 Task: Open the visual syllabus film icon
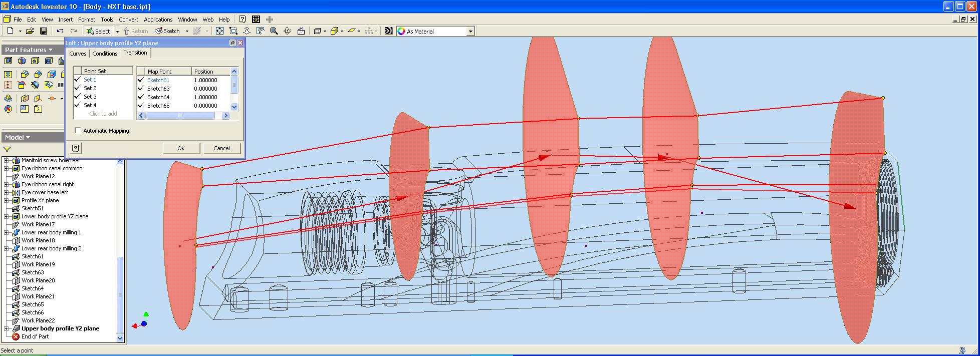pyautogui.click(x=256, y=19)
